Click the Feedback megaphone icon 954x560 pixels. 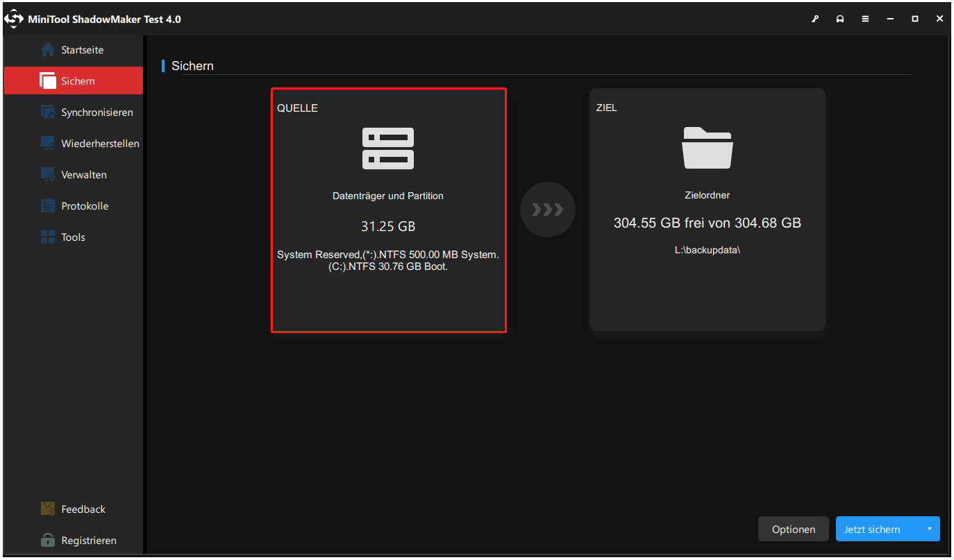[x=47, y=509]
